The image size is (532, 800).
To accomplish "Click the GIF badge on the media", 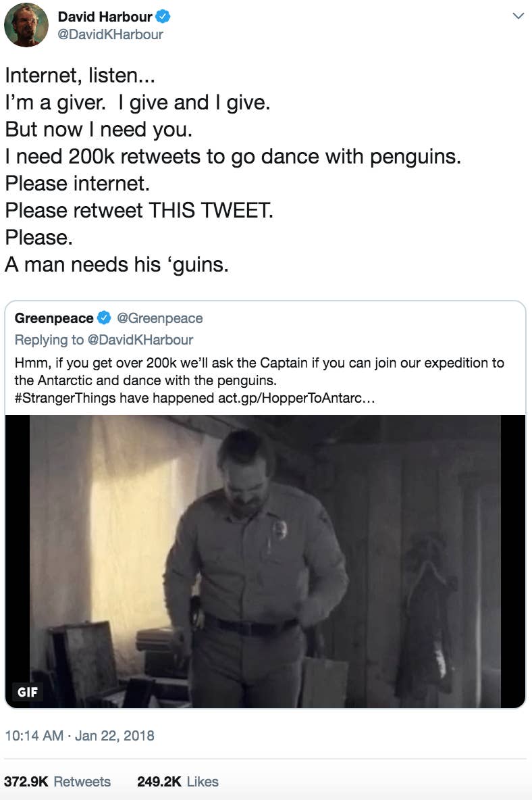I will [x=28, y=692].
